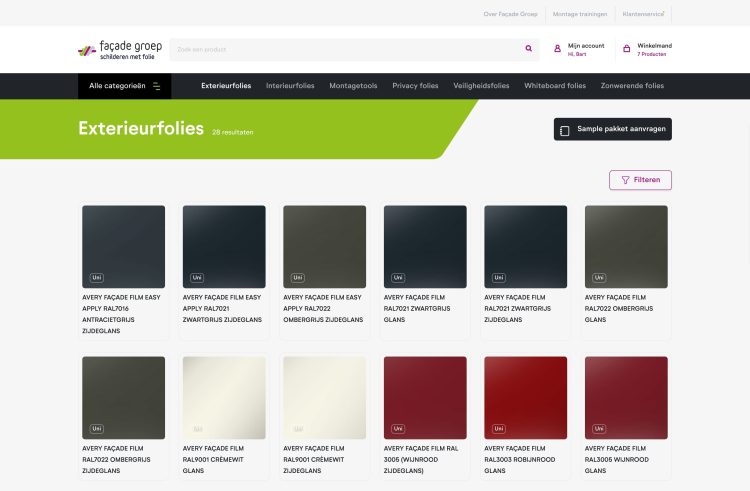
Task: Click title Avery Façade Film RAL7021 Zwartgrijs Glans
Action: click(417, 308)
